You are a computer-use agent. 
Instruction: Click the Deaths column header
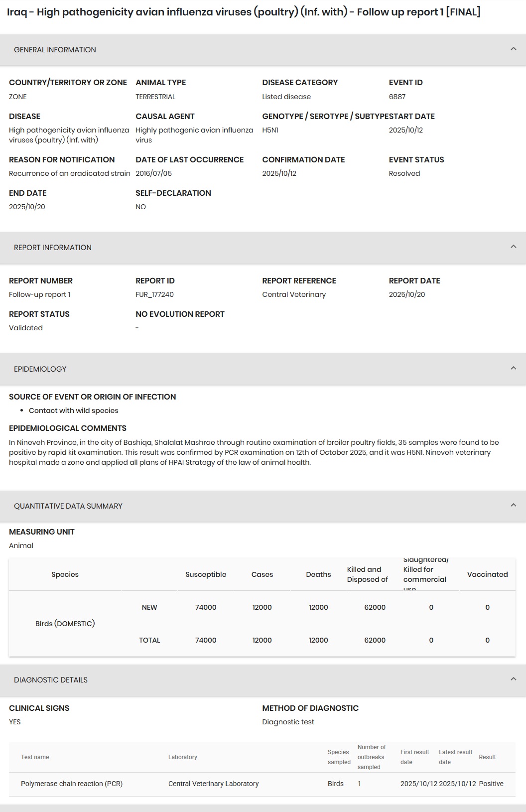(x=318, y=574)
